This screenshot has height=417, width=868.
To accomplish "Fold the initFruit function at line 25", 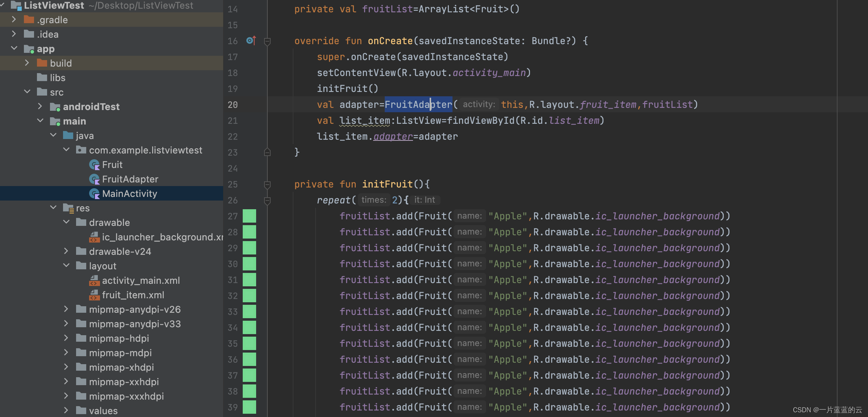I will (x=267, y=185).
